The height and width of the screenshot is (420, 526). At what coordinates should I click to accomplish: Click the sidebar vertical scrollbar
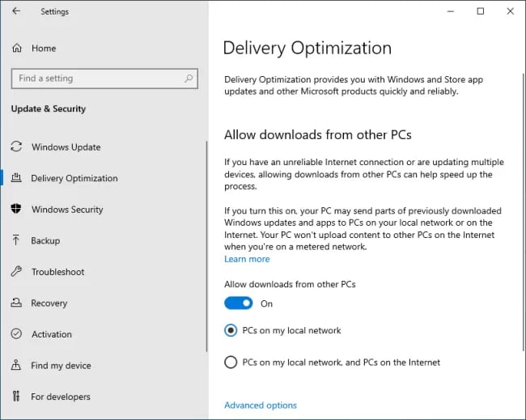click(x=206, y=247)
